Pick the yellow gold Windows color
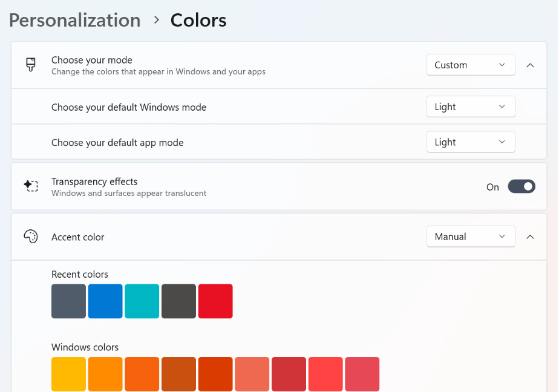This screenshot has height=392, width=559. click(x=68, y=374)
